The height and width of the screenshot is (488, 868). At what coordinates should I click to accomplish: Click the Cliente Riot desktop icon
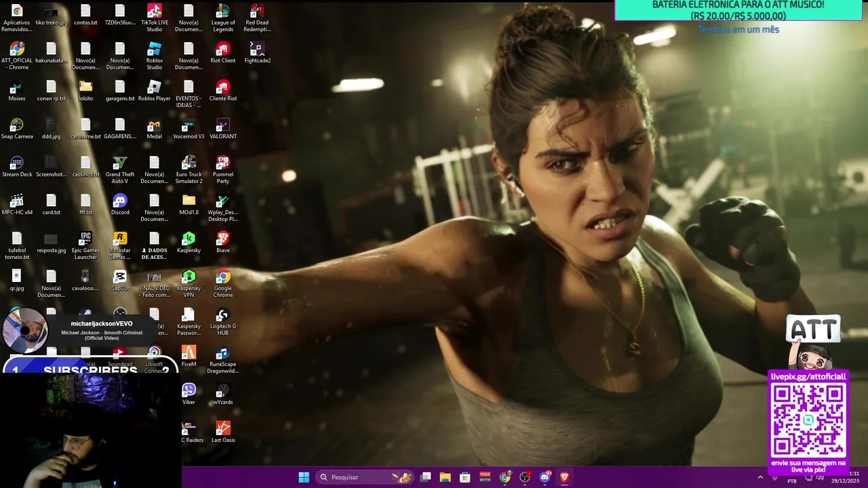click(x=222, y=91)
